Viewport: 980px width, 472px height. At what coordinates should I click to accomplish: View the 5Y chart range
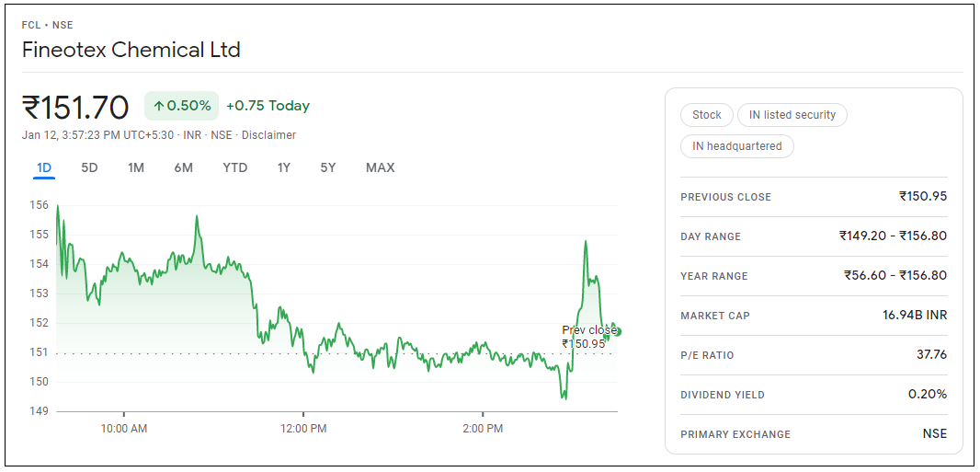328,167
